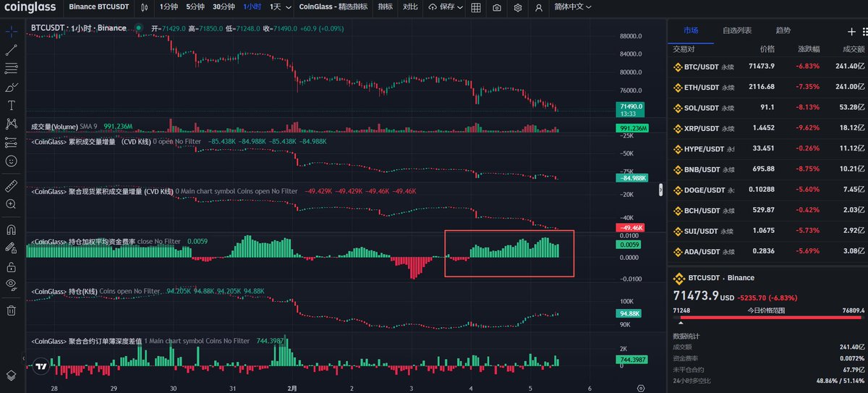Click the grid layout icon in top toolbar
Image resolution: width=868 pixels, height=393 pixels.
point(475,8)
